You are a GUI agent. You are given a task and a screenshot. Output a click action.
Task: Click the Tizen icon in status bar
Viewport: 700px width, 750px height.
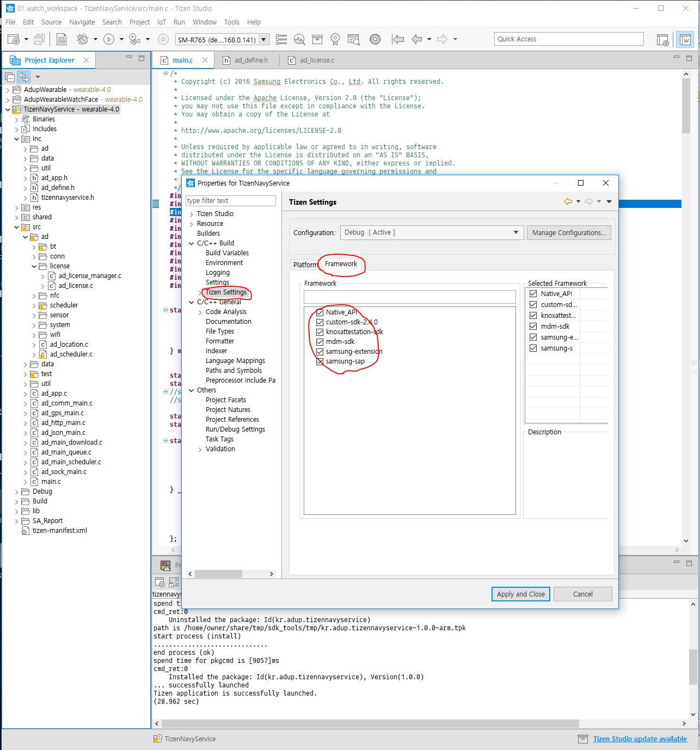point(157,739)
